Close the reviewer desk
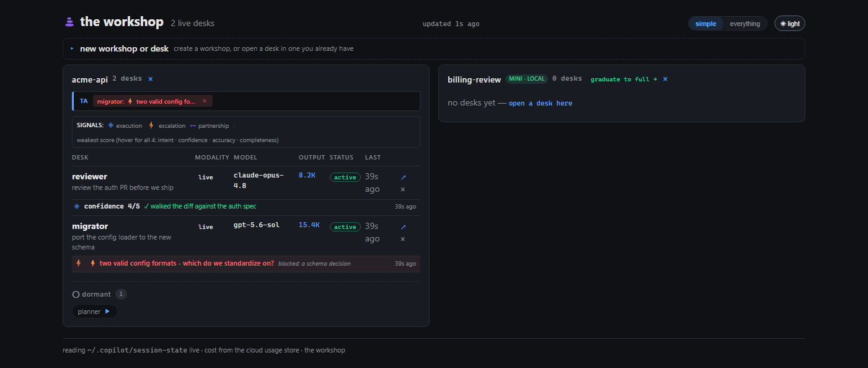This screenshot has height=368, width=868. tap(403, 189)
